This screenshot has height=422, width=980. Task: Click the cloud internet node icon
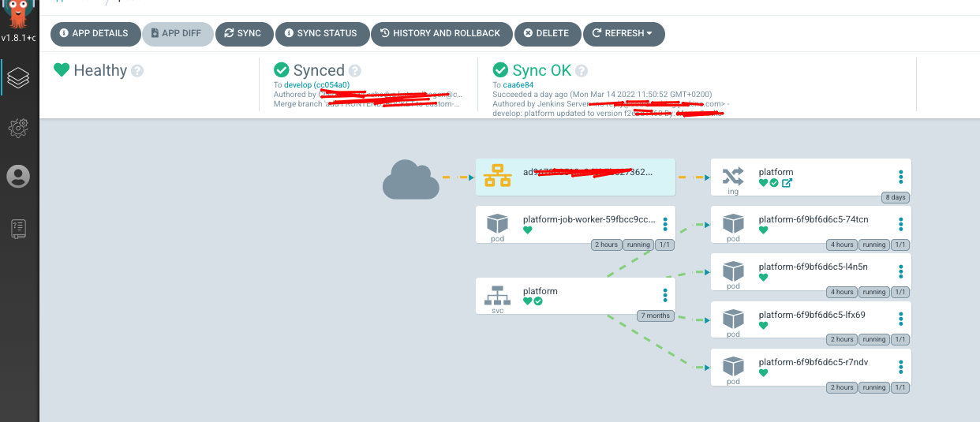410,179
